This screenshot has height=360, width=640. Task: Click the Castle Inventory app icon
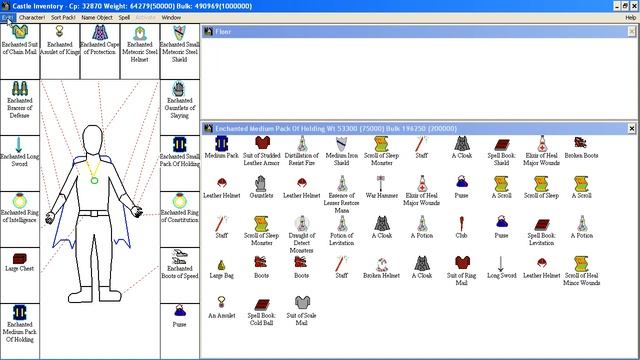pyautogui.click(x=5, y=6)
